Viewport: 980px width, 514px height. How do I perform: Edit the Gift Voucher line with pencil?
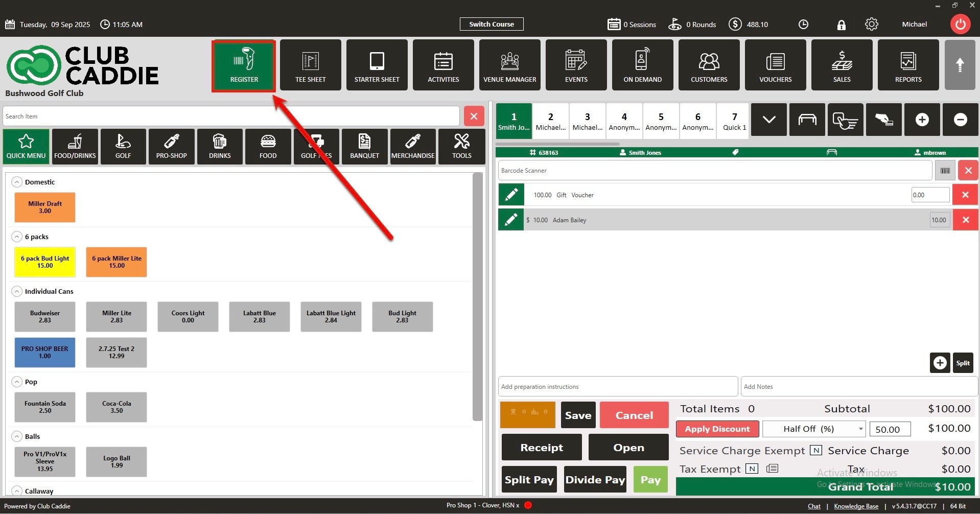pos(511,195)
